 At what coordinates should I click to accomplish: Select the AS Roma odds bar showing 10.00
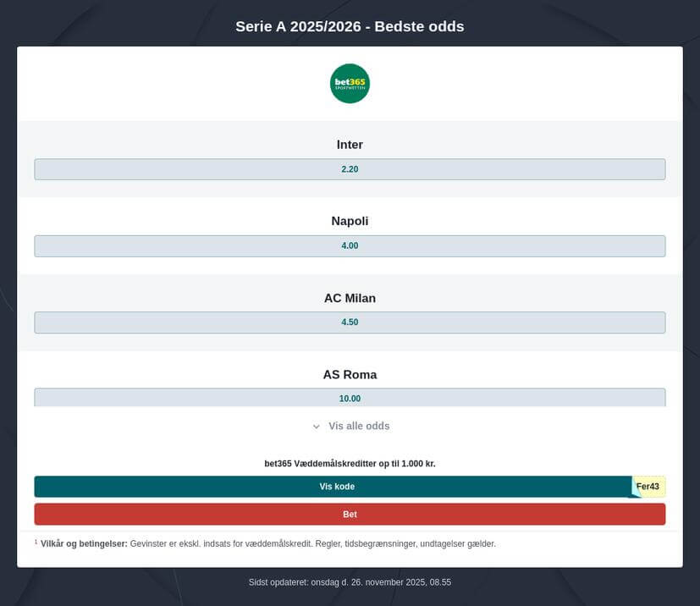[x=350, y=398]
